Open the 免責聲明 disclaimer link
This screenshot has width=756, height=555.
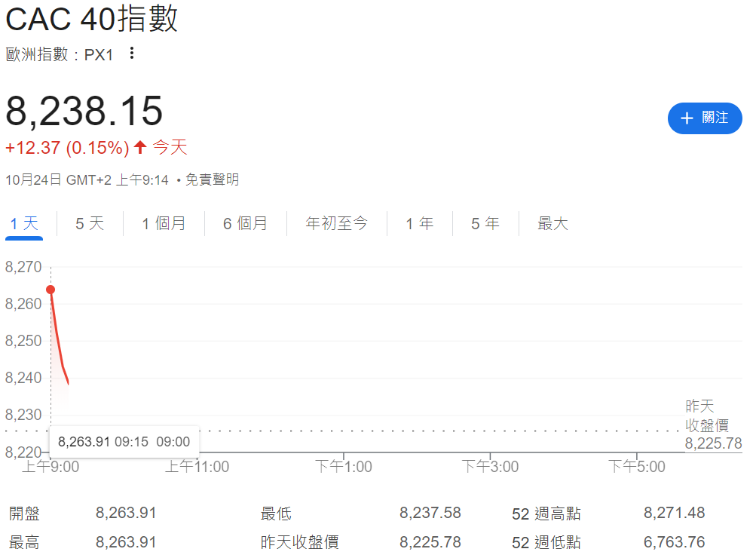click(x=212, y=180)
